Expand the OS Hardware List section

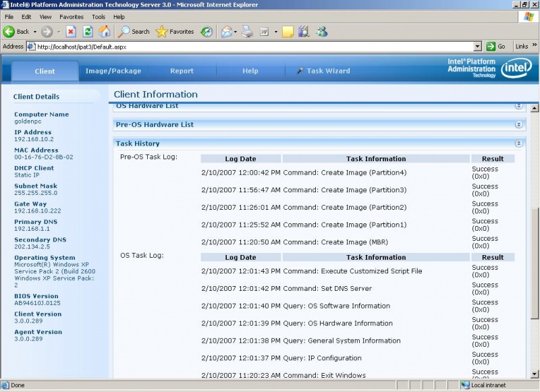pos(518,106)
